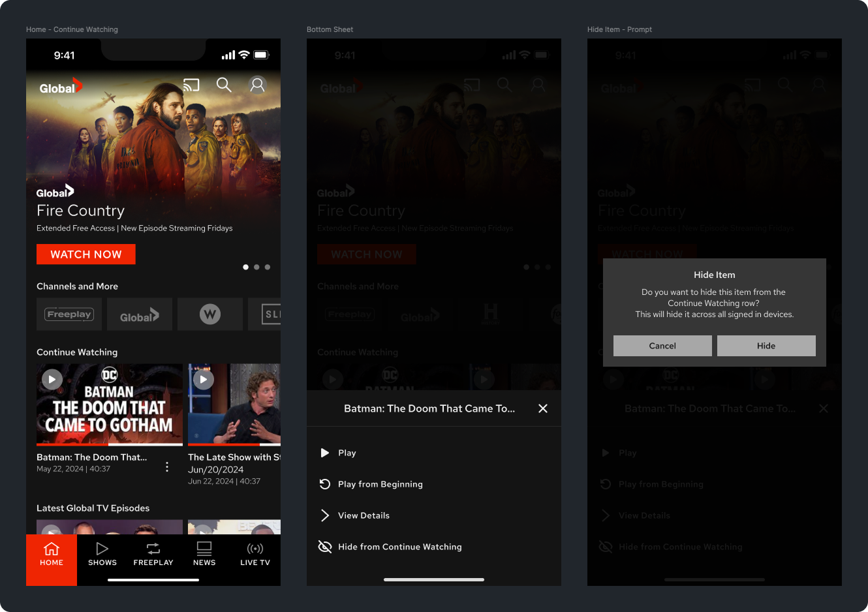
Task: Switch to NEWS tab
Action: click(x=204, y=555)
